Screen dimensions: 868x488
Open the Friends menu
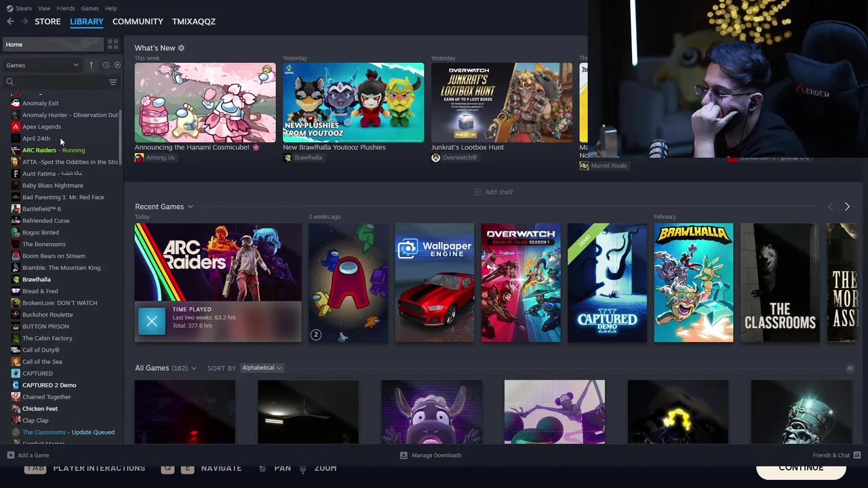pos(66,8)
